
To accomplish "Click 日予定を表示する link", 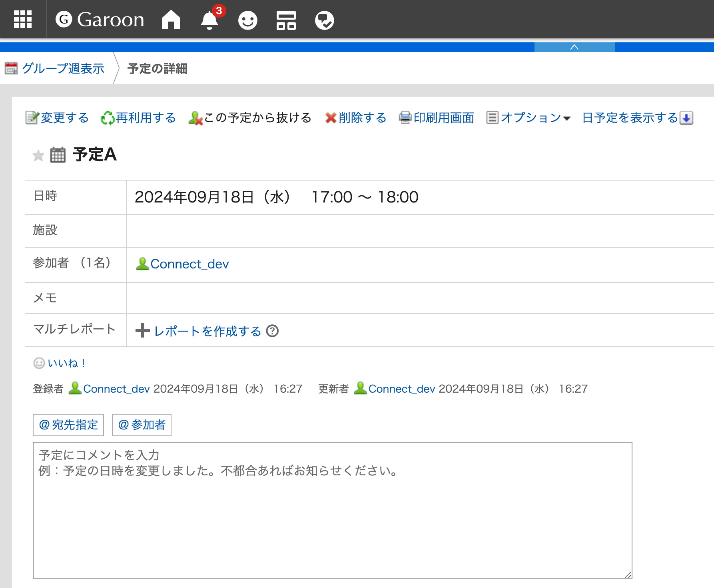I will (630, 118).
